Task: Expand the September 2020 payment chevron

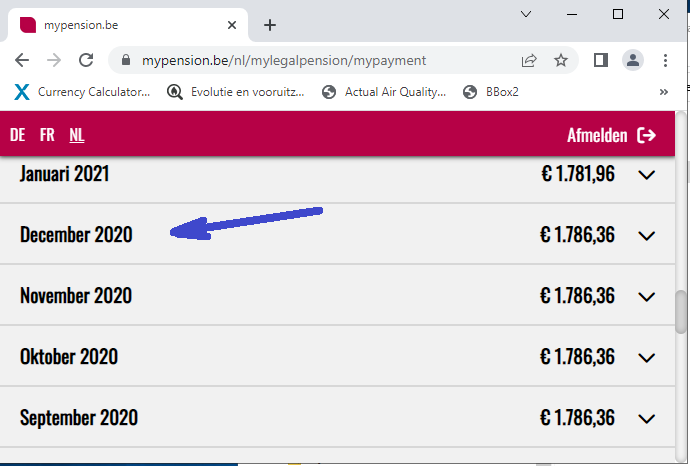Action: (x=646, y=419)
